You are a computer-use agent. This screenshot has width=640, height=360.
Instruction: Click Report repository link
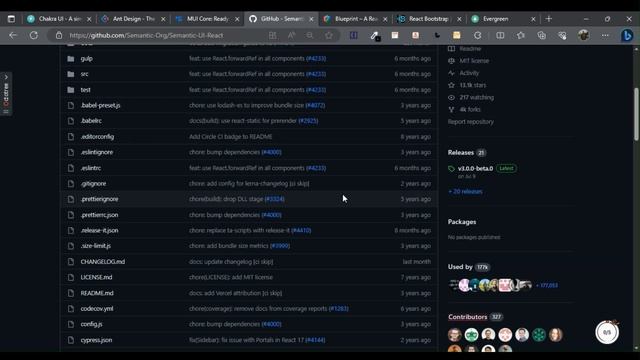click(x=471, y=122)
